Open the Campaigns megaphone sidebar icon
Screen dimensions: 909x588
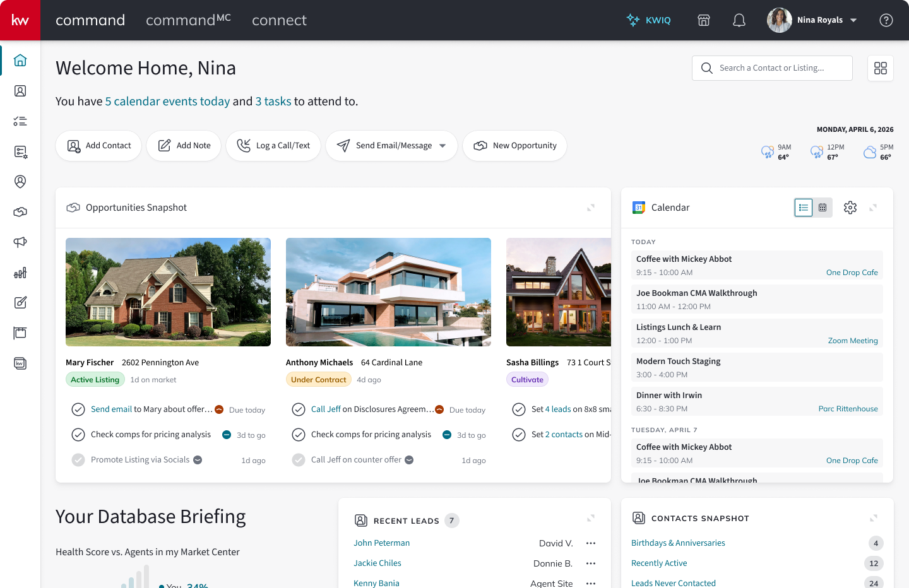pyautogui.click(x=20, y=242)
